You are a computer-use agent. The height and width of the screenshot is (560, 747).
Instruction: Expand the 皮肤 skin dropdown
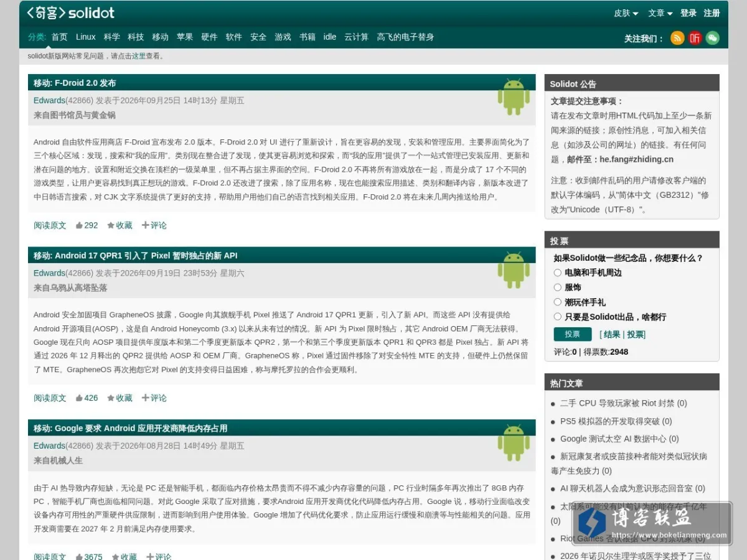[x=626, y=13]
